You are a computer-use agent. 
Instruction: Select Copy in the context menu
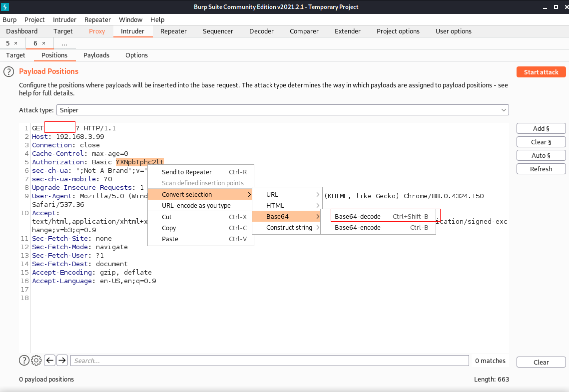click(x=201, y=228)
